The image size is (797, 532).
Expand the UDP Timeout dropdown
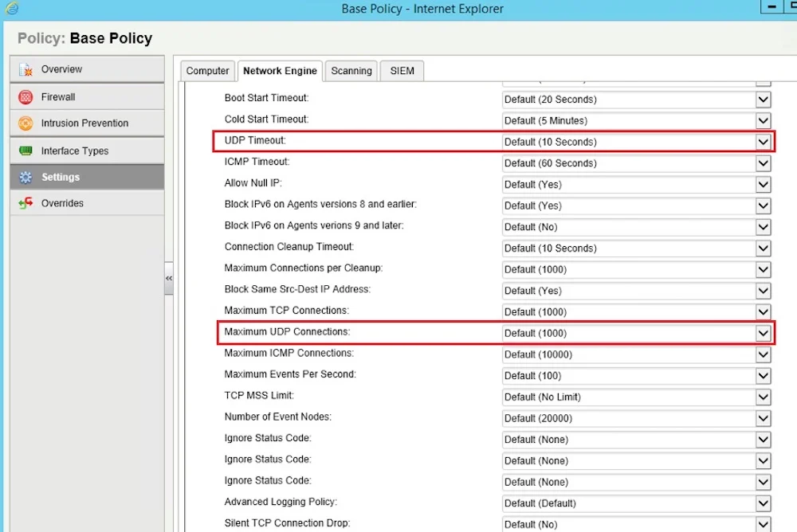click(x=636, y=142)
